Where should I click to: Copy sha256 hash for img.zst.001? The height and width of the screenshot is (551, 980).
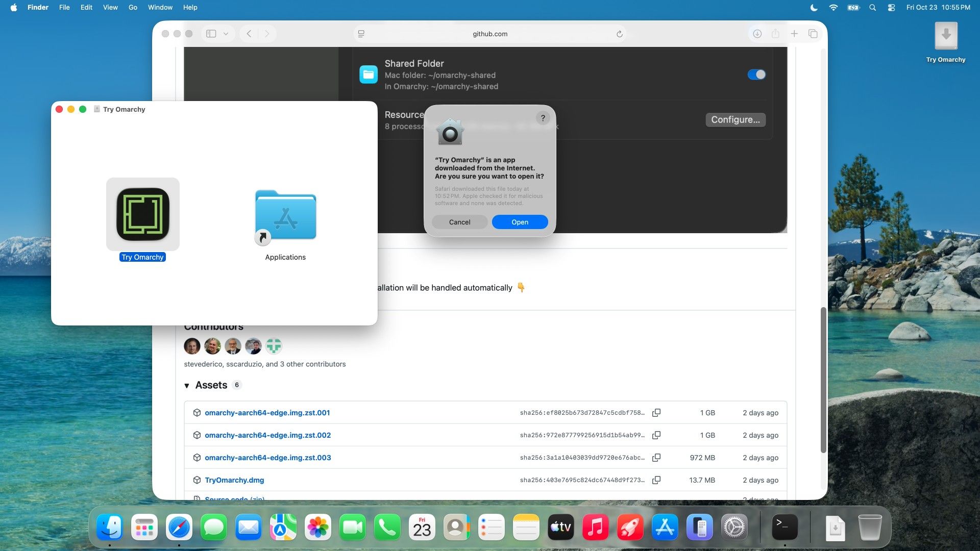(x=656, y=413)
